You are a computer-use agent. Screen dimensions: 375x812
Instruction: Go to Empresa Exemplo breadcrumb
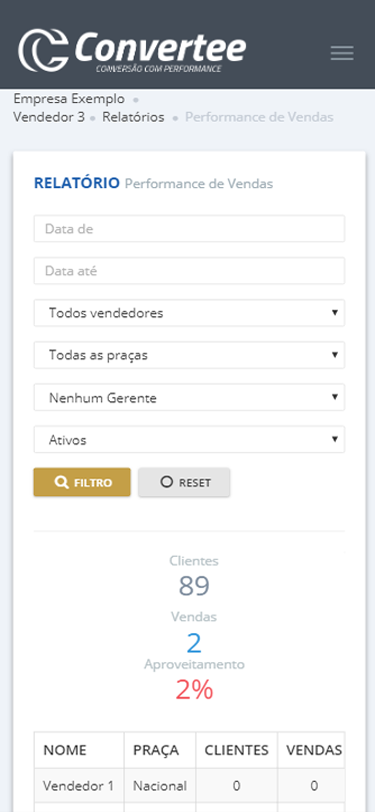pos(69,98)
